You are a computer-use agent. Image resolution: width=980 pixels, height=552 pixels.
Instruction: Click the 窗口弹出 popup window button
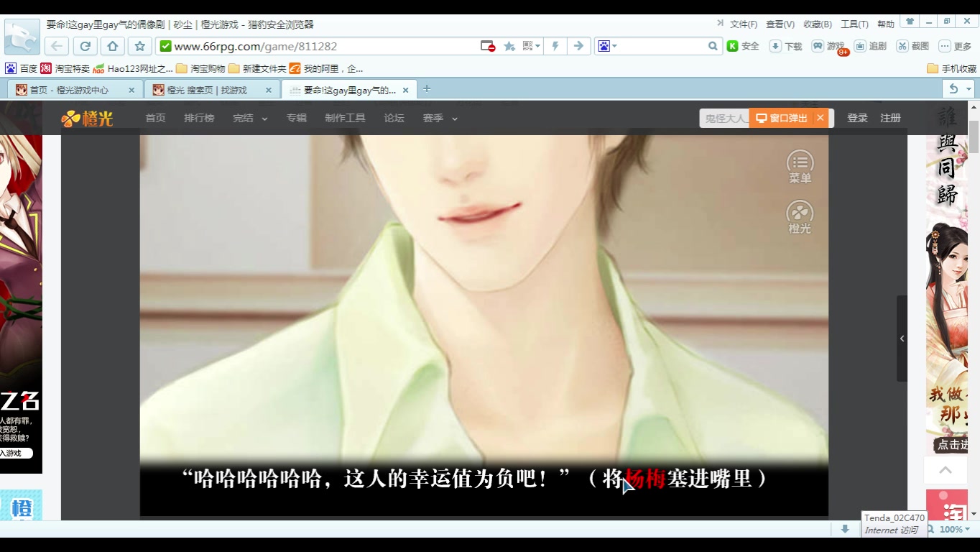(x=781, y=118)
